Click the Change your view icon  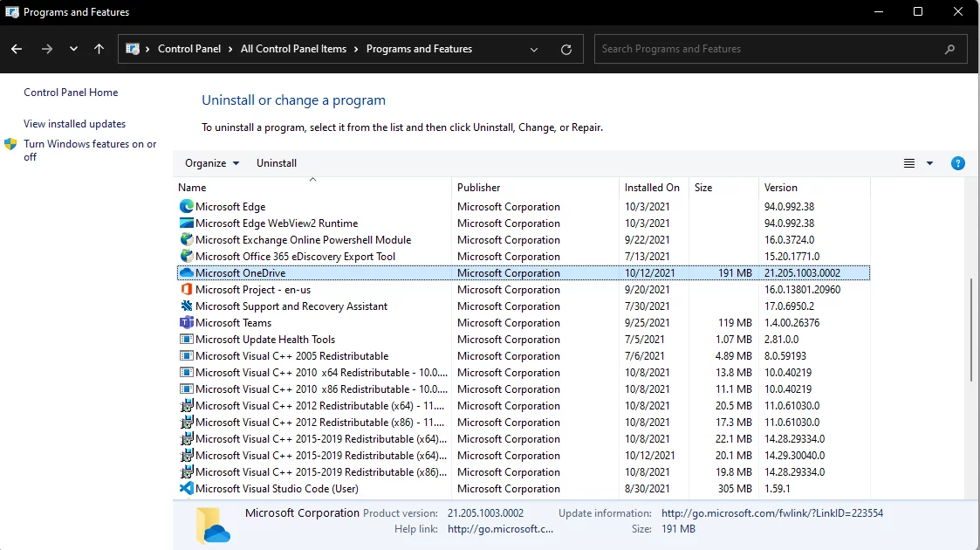point(909,163)
